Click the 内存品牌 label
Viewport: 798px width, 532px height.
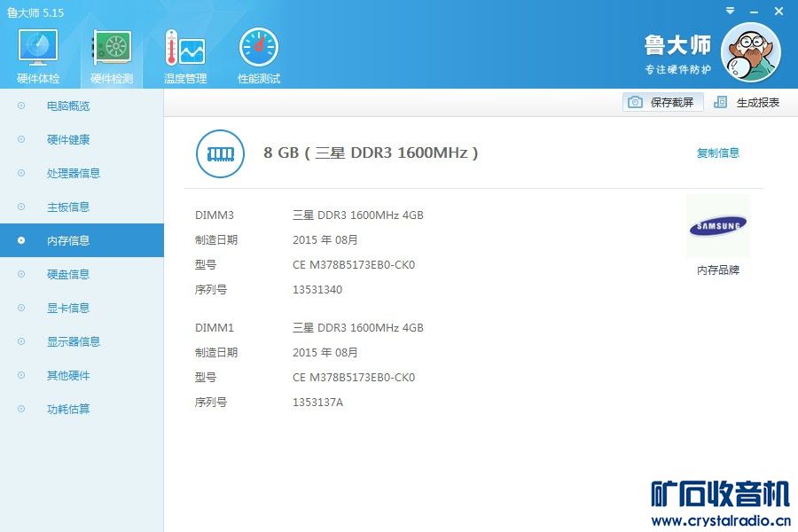tap(717, 270)
